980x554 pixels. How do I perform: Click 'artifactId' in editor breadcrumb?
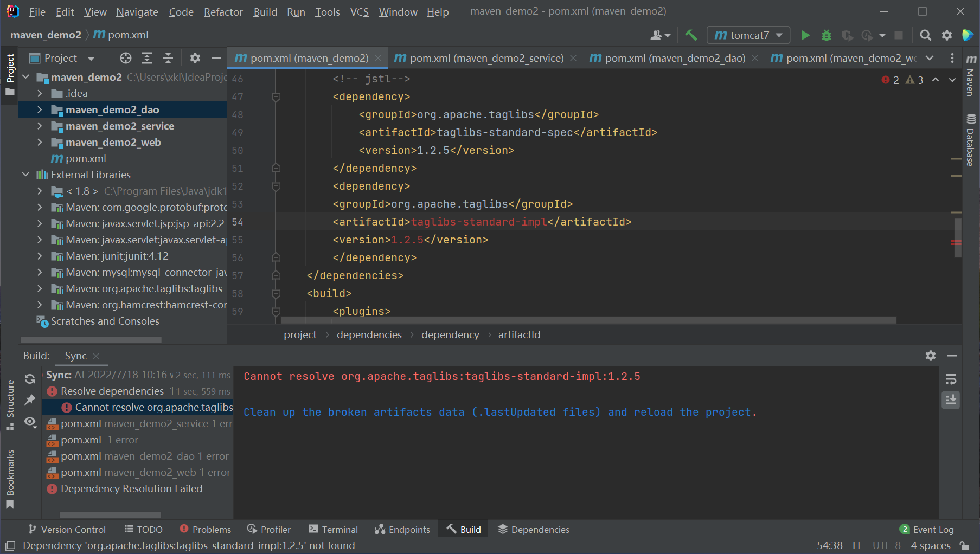pos(519,334)
